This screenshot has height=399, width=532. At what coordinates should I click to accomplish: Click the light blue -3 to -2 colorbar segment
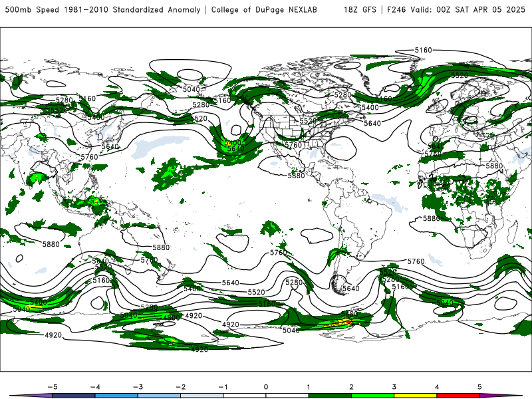pyautogui.click(x=159, y=396)
